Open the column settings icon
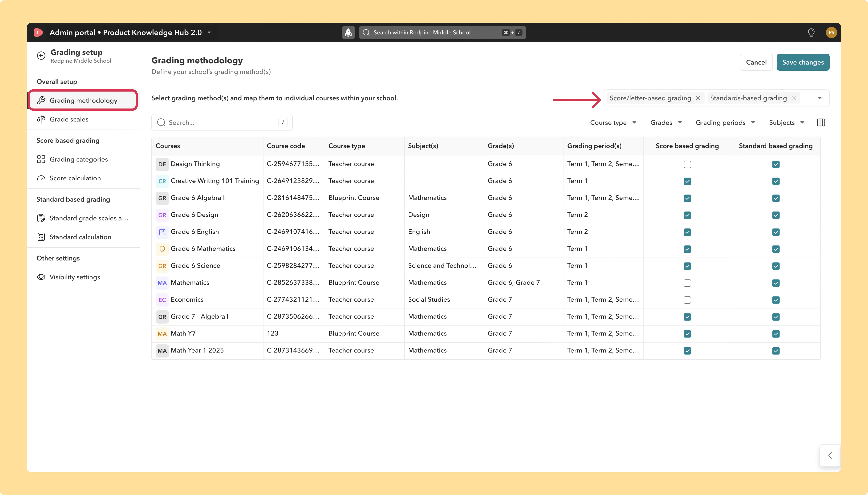Image resolution: width=868 pixels, height=495 pixels. 821,122
